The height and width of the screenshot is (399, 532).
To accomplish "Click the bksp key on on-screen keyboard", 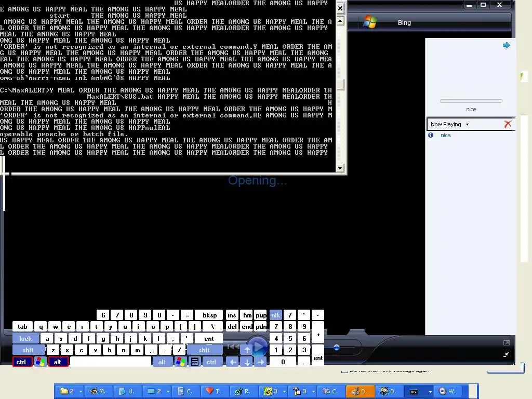I will click(209, 315).
